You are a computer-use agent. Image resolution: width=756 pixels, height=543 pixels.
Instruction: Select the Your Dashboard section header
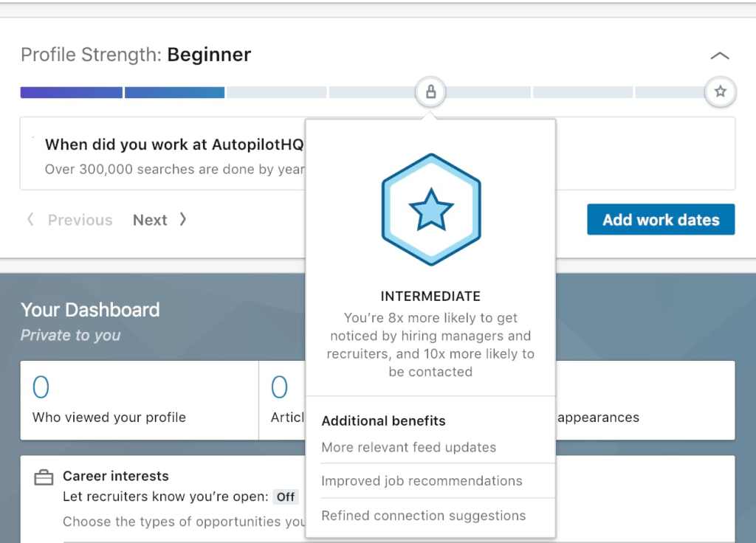[90, 310]
